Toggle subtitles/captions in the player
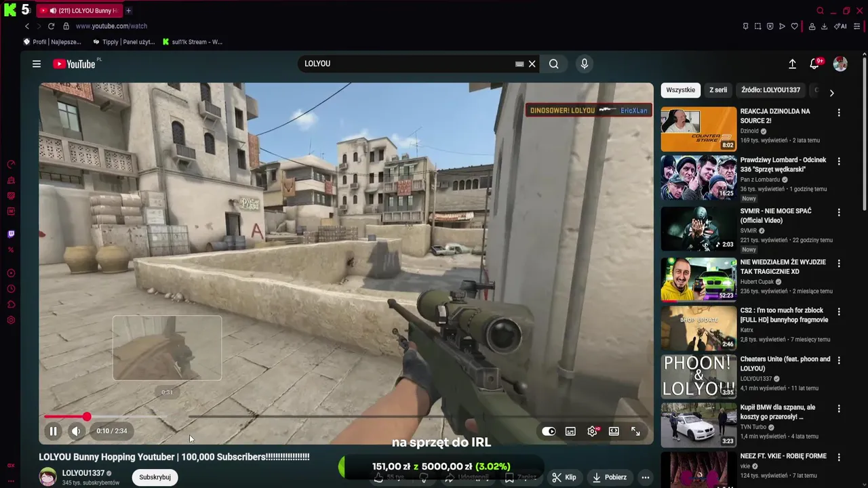The height and width of the screenshot is (488, 868). [x=570, y=431]
